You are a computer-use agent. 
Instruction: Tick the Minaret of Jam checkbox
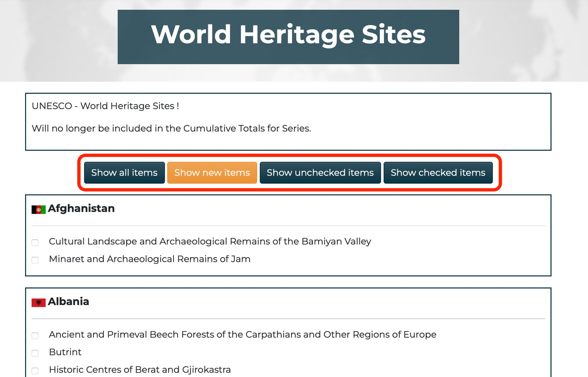(x=35, y=260)
